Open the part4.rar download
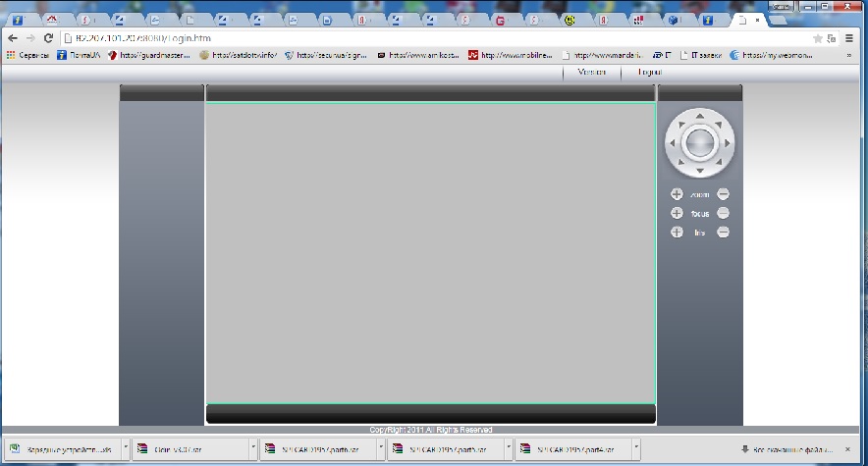Screen dimensions: 868x466 coord(573,449)
